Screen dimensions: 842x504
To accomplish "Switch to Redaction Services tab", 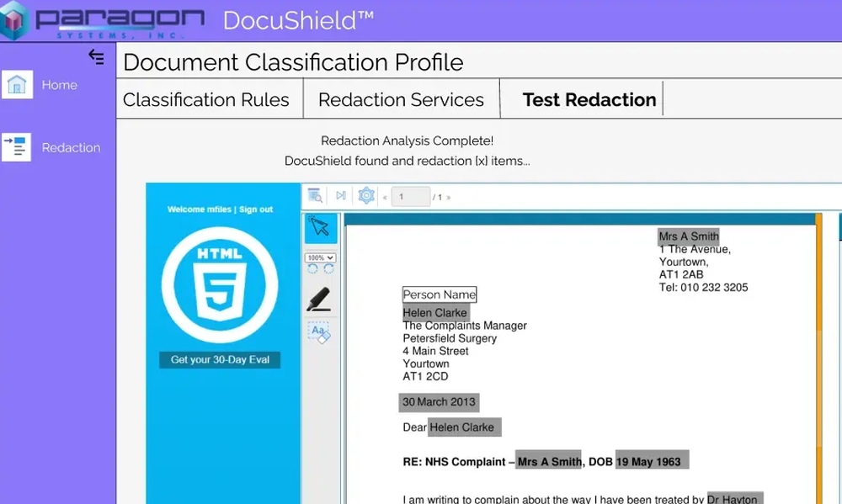I will point(401,100).
